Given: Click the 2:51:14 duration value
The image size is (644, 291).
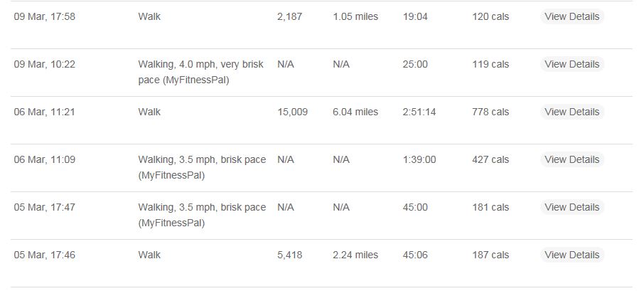Looking at the screenshot, I should (x=419, y=112).
